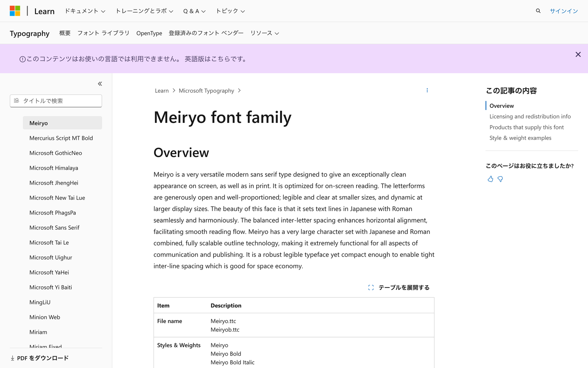This screenshot has height=368, width=588.
Task: Close the language notice banner
Action: pos(578,54)
